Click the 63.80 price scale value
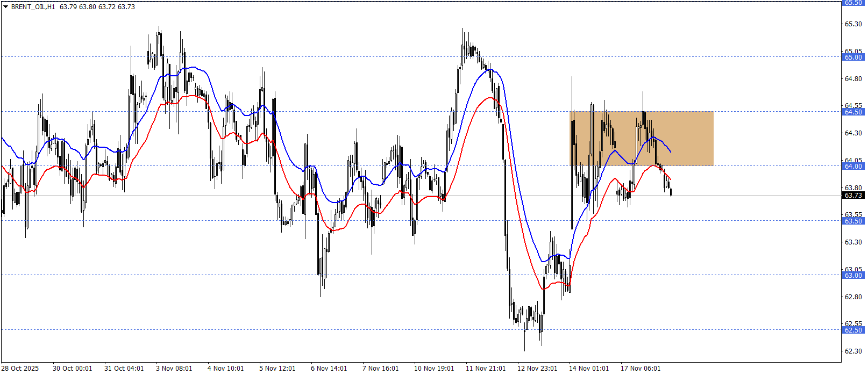The image size is (868, 375). (x=853, y=187)
